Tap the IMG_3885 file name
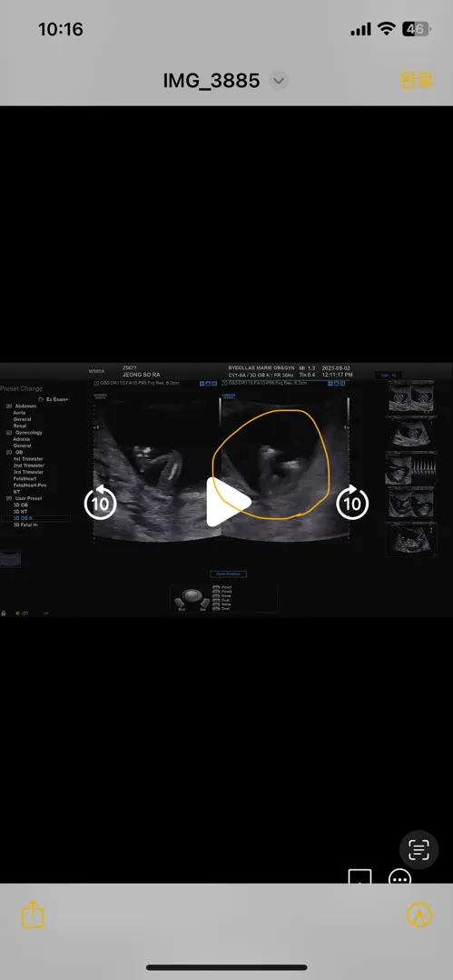This screenshot has height=980, width=453. click(211, 81)
